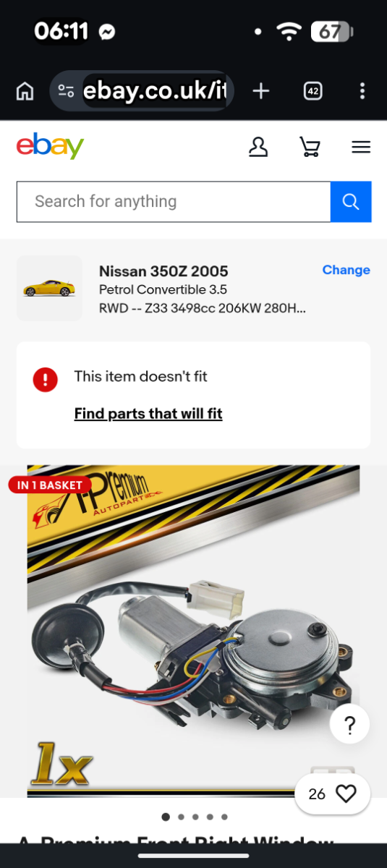Toggle the watchlist heart with 26 likes
The height and width of the screenshot is (868, 387).
coord(333,794)
